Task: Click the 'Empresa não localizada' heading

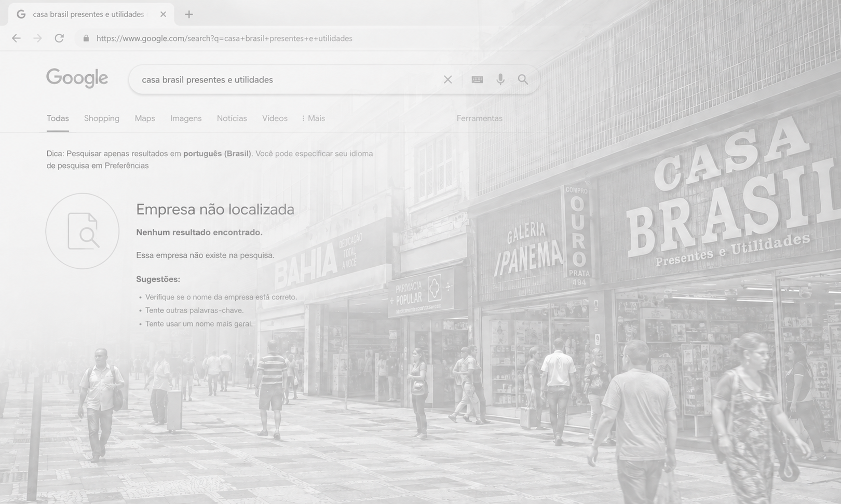Action: pos(215,209)
